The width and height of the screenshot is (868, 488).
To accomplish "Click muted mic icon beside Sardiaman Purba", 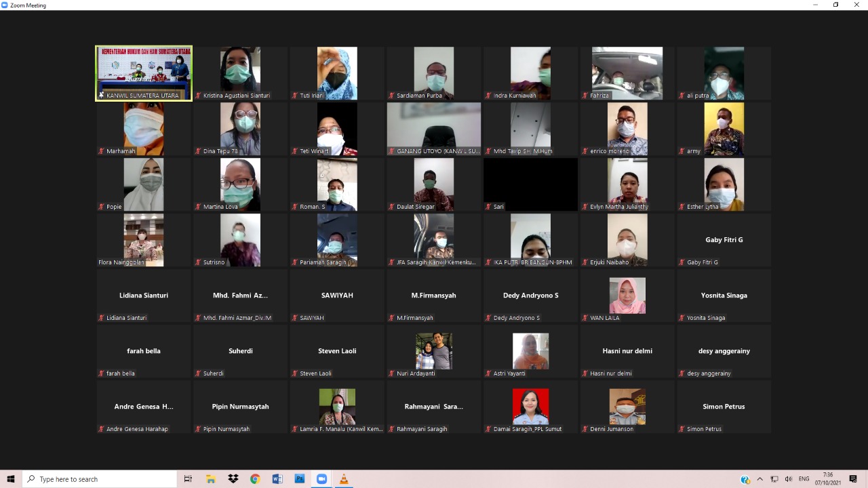I will coord(392,96).
